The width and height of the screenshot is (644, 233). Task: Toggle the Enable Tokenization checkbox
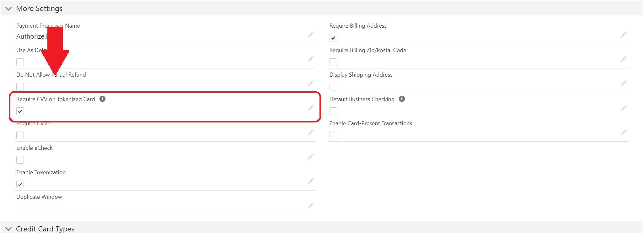point(20,184)
